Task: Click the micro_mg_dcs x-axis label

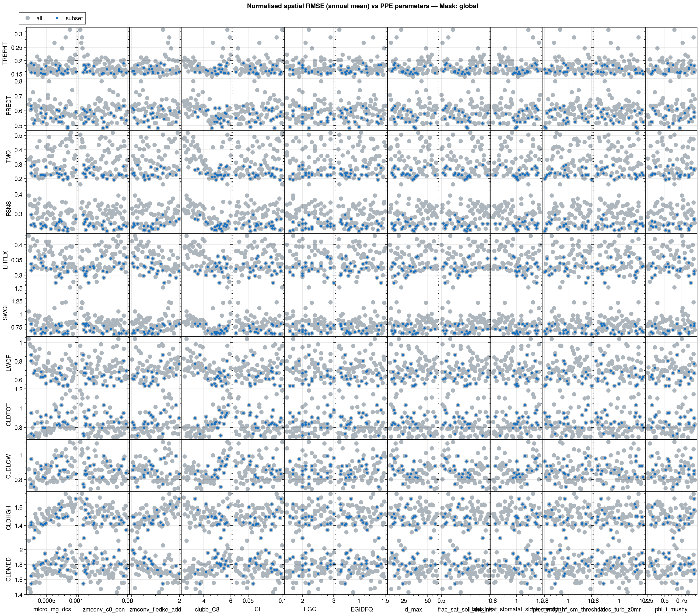Action: click(52, 609)
